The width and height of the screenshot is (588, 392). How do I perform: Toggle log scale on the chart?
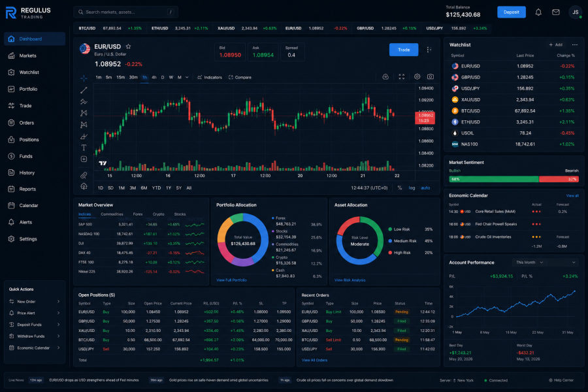click(412, 188)
